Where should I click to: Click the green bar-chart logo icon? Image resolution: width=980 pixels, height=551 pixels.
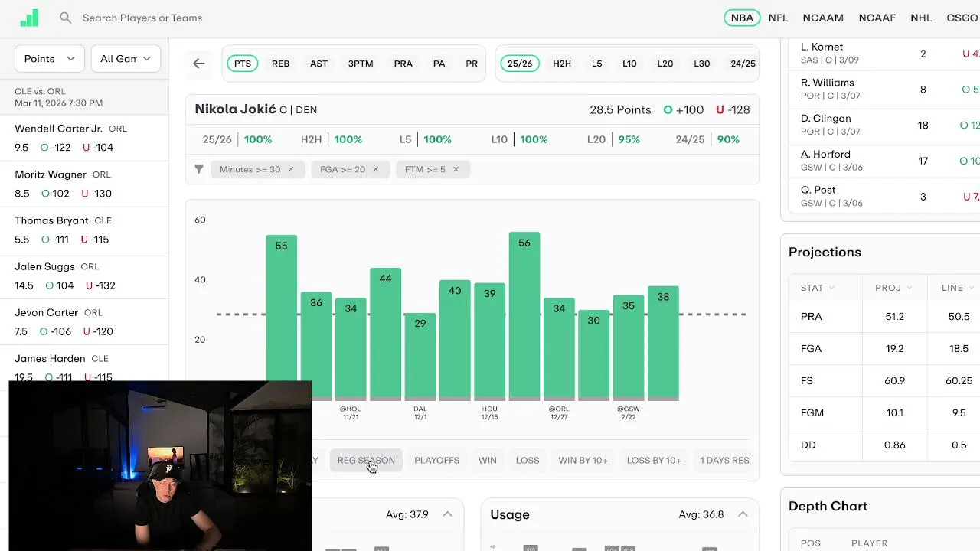[x=29, y=18]
